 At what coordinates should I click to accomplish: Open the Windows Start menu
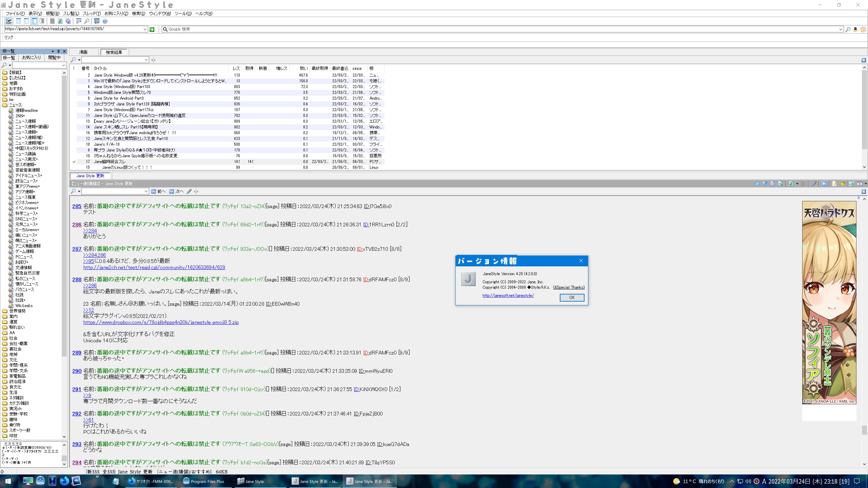point(8,481)
